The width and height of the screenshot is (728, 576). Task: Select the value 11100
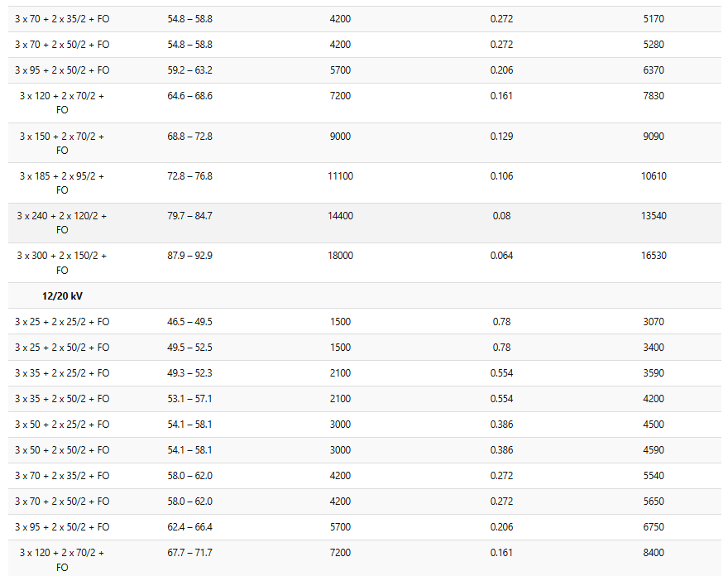point(340,176)
